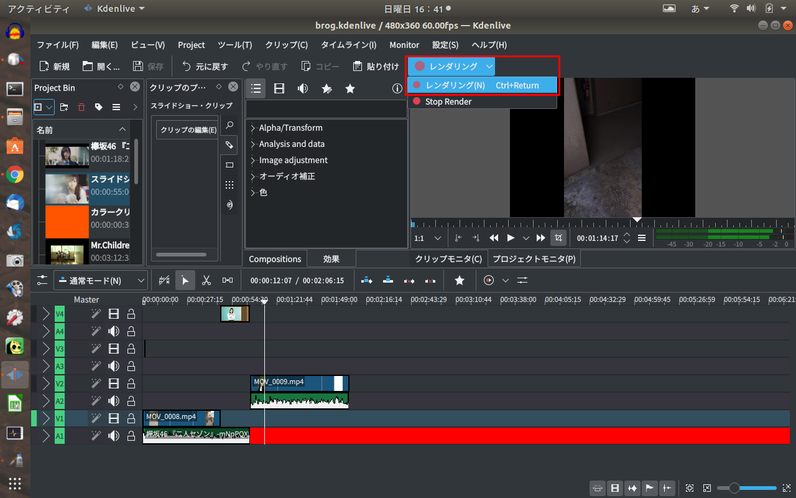Click the preview render circle icon
Viewport: 796px width, 498px height.
(x=488, y=280)
